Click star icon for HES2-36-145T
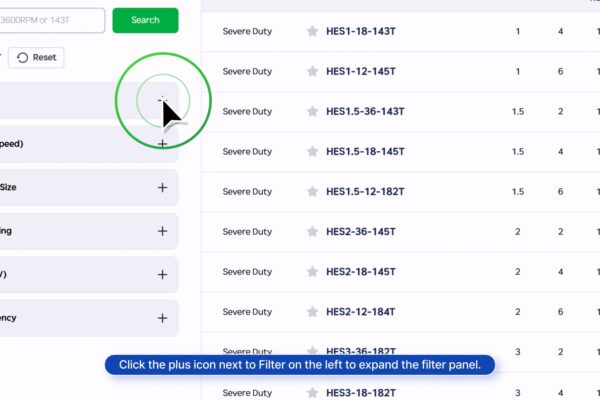This screenshot has height=400, width=600. 312,232
